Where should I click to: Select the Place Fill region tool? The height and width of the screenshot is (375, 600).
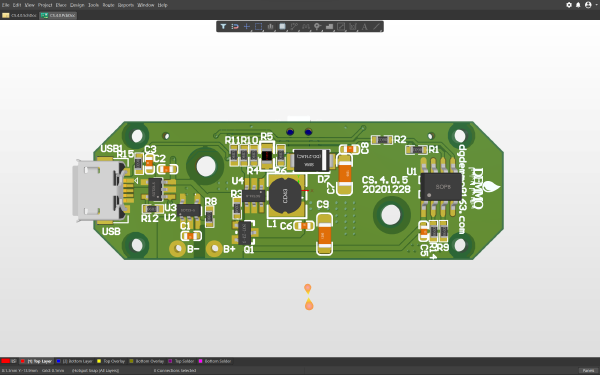point(341,26)
